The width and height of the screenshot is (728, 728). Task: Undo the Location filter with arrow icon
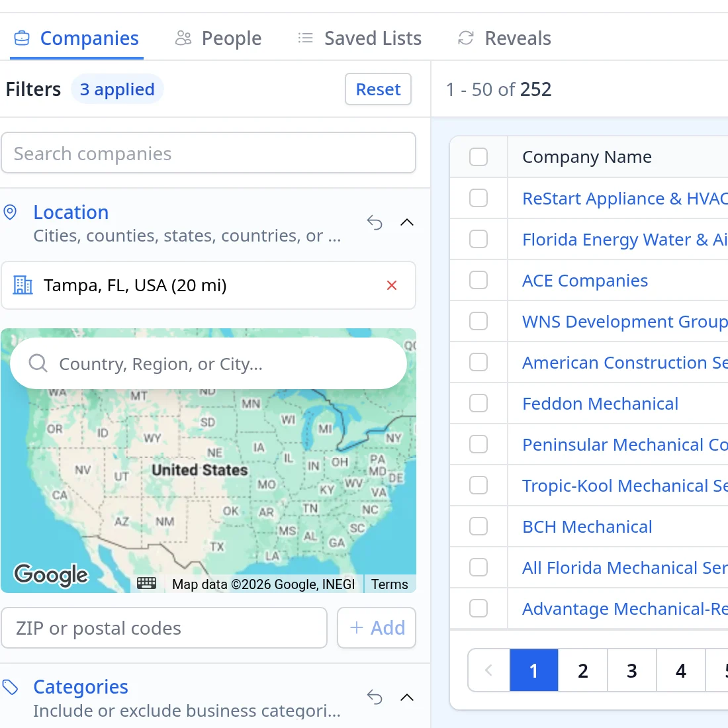tap(375, 223)
